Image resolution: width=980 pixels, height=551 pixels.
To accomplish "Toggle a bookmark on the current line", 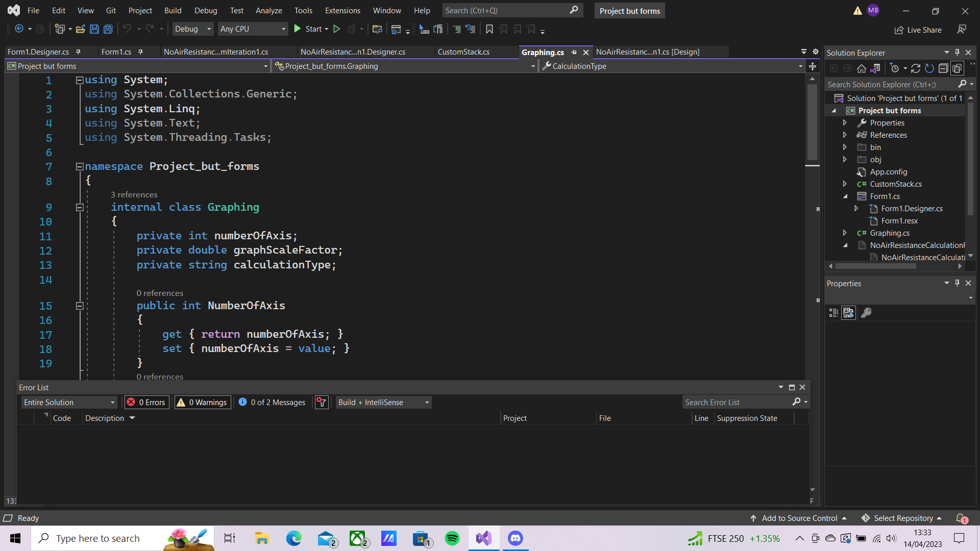I will [489, 29].
